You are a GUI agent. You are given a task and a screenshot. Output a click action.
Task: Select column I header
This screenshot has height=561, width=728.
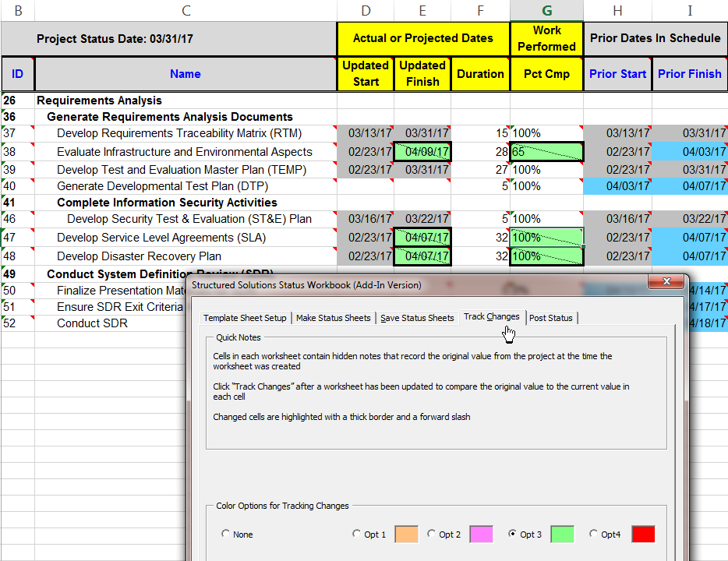690,10
